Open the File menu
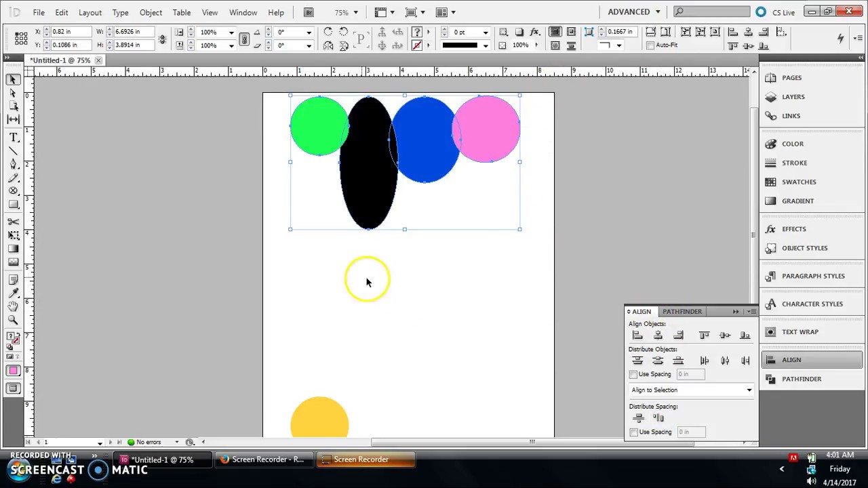Image resolution: width=868 pixels, height=488 pixels. (39, 12)
